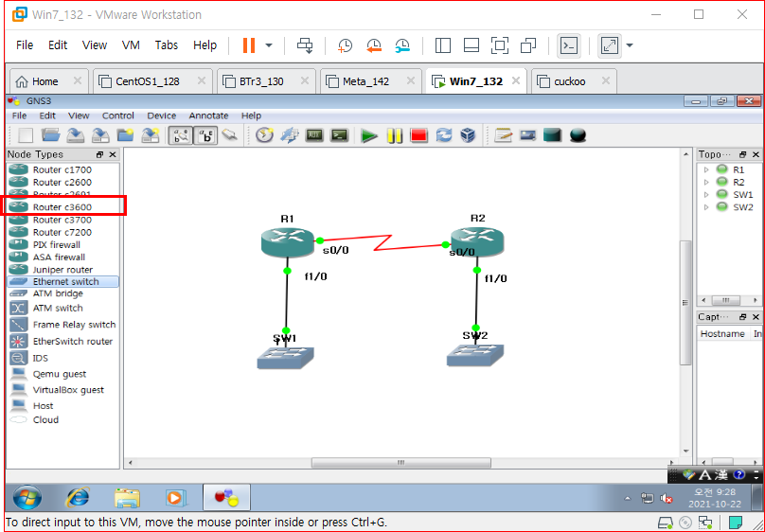The height and width of the screenshot is (532, 765).
Task: Close the Meta_142 tab
Action: [x=410, y=80]
